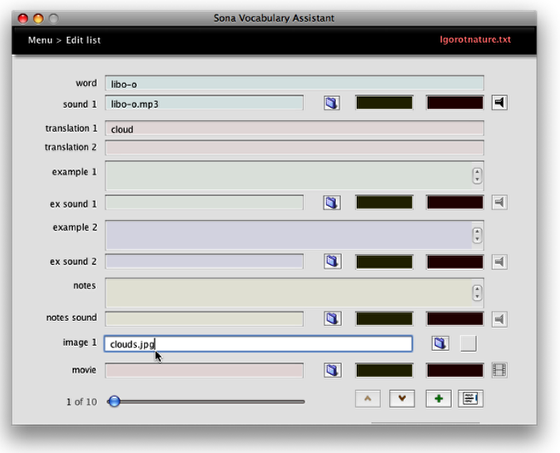560x453 pixels.
Task: Add a new entry with the green plus
Action: pos(439,399)
